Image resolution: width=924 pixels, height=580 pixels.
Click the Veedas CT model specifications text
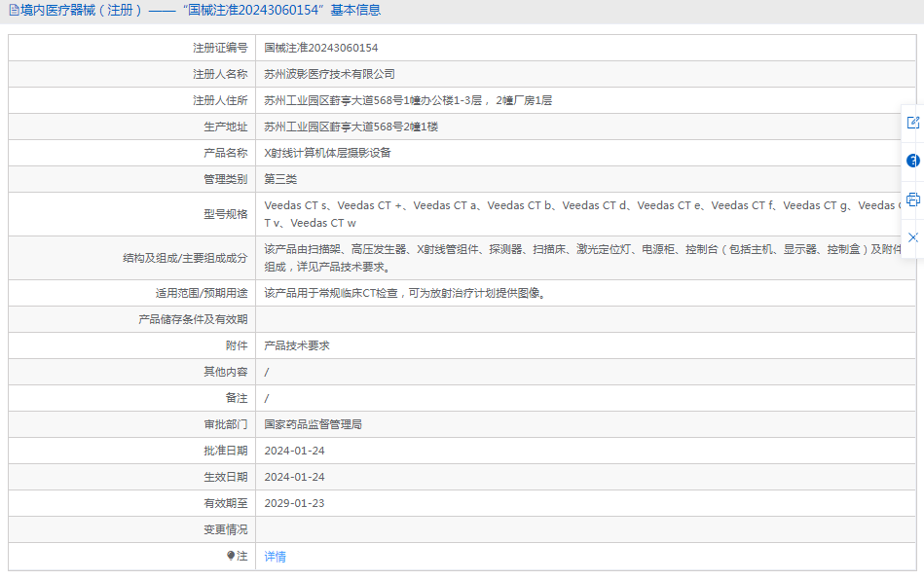[583, 214]
